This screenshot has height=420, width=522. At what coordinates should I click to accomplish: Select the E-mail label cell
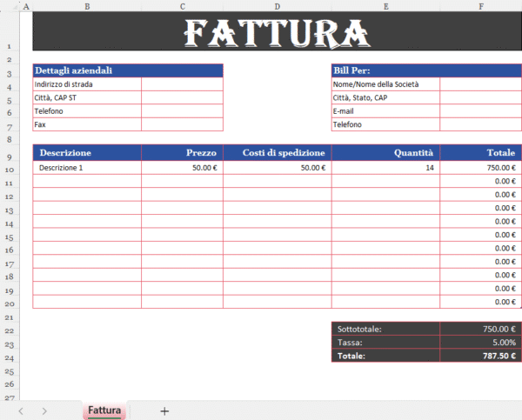click(x=385, y=110)
